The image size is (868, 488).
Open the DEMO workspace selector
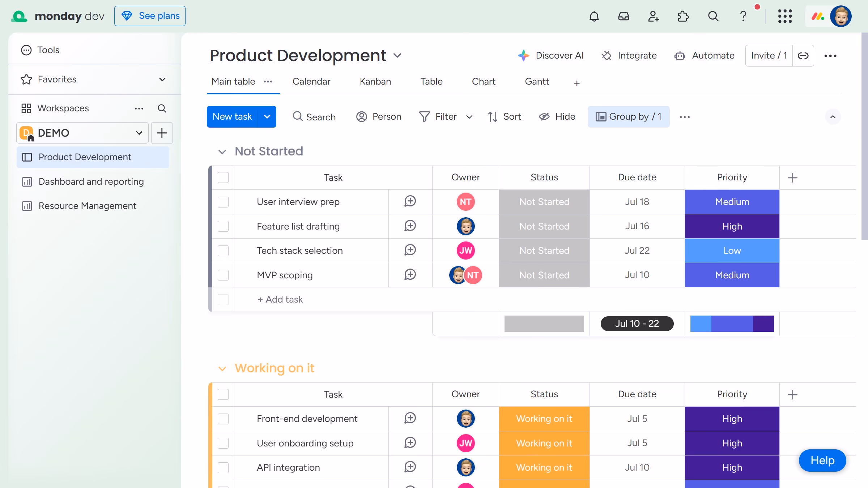point(82,133)
